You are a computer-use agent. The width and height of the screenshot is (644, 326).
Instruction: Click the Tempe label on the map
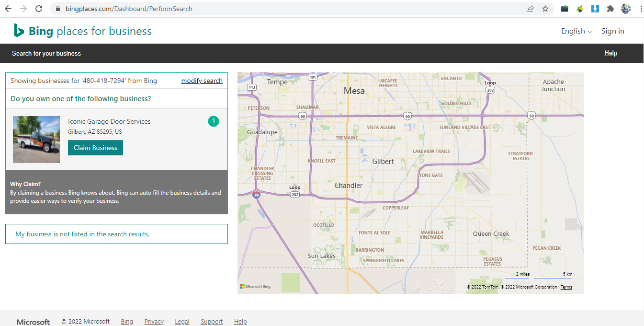277,82
